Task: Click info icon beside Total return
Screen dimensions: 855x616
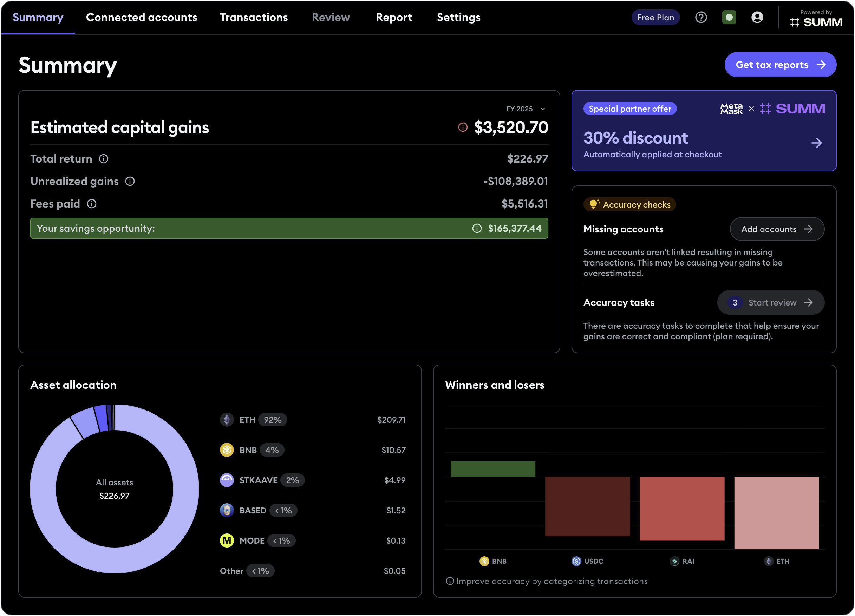Action: (x=104, y=159)
